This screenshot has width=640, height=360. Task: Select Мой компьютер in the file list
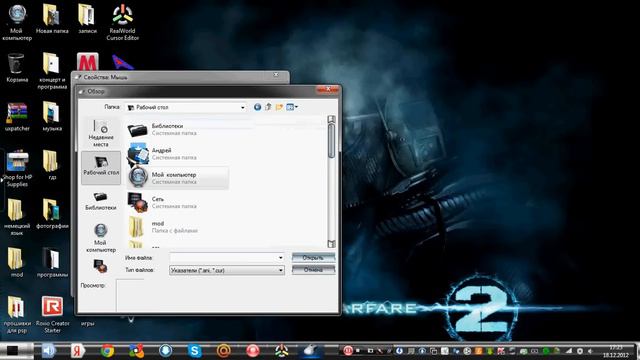[x=178, y=178]
